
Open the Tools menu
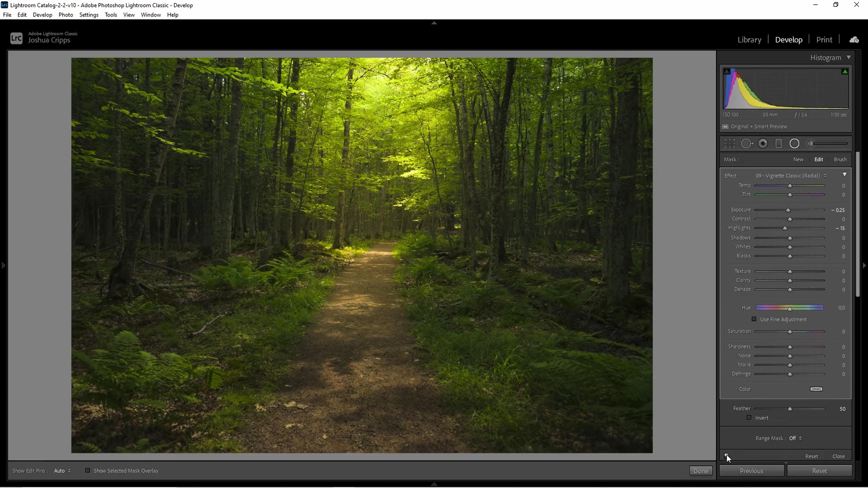pos(111,15)
